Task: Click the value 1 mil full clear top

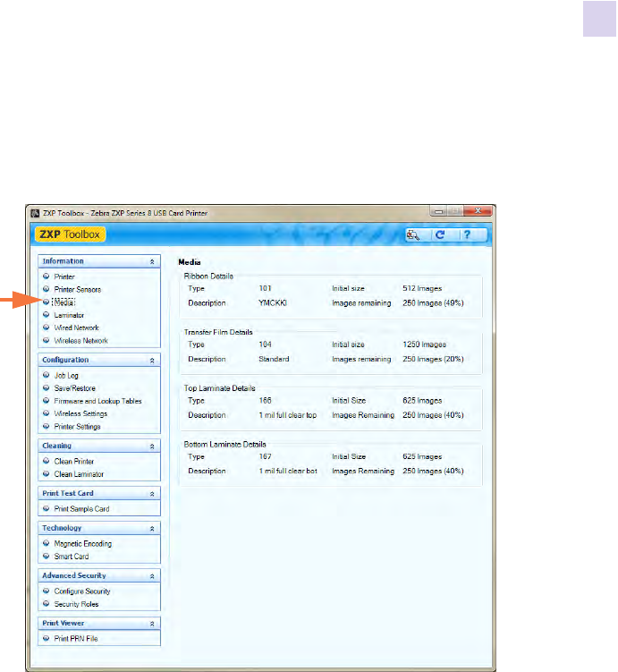Action: [288, 415]
